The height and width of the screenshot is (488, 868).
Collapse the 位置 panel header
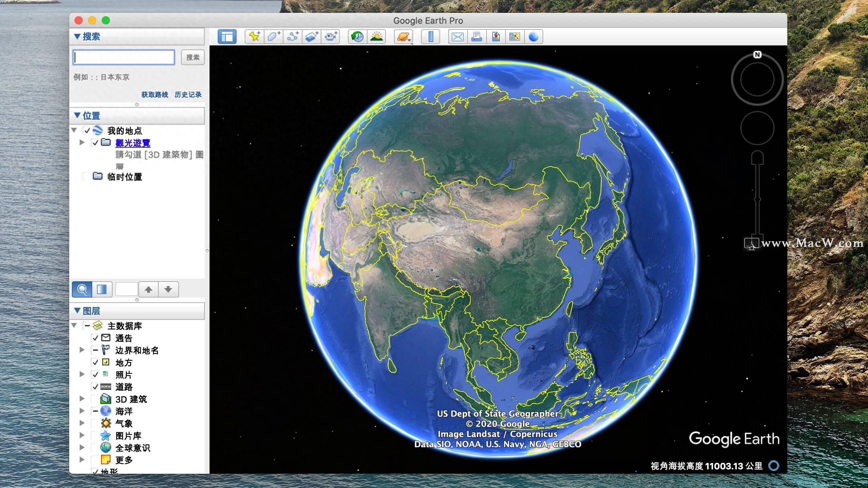click(x=137, y=116)
